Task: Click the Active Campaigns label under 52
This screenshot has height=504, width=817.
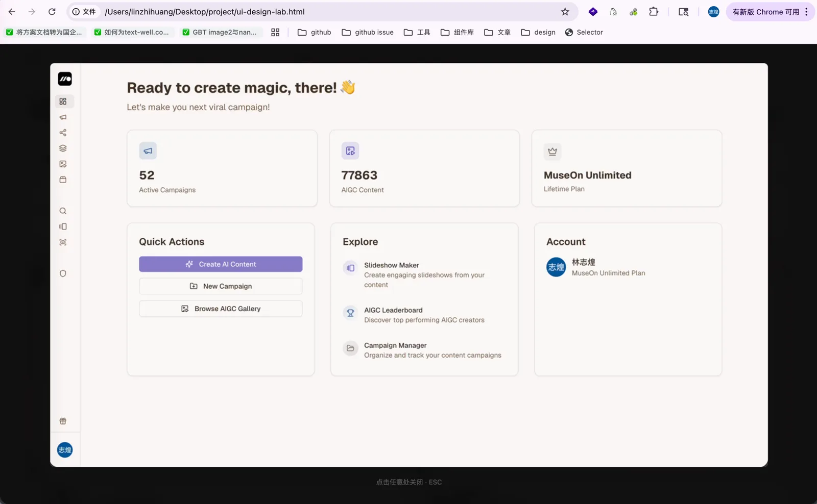Action: [167, 190]
